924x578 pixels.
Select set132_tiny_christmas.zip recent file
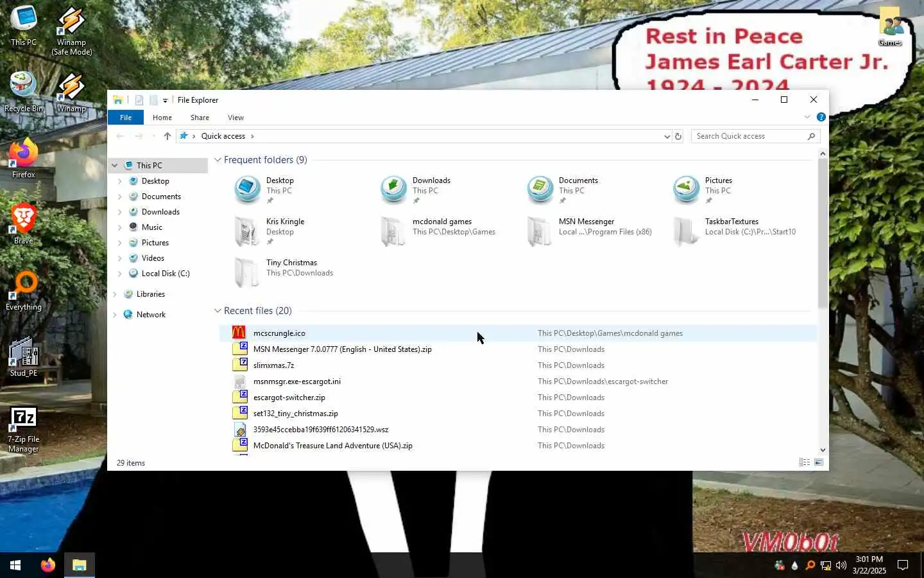(x=518, y=414)
